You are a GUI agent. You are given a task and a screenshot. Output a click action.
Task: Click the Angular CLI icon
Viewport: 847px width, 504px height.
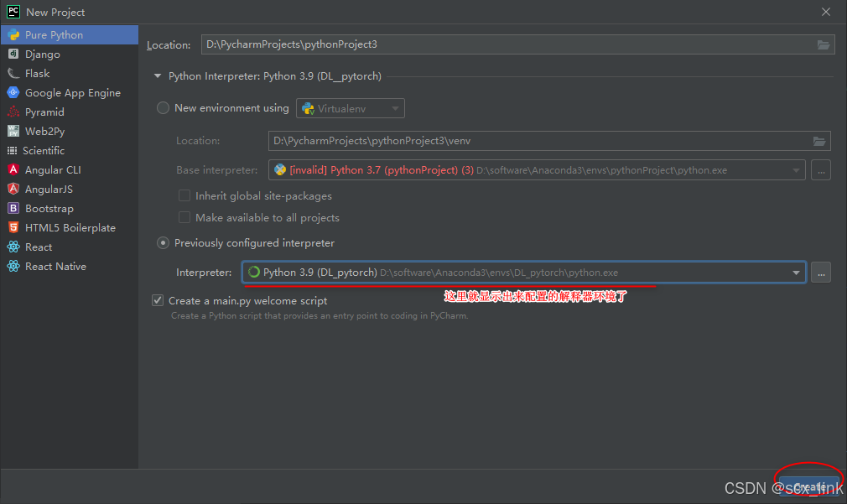click(13, 169)
